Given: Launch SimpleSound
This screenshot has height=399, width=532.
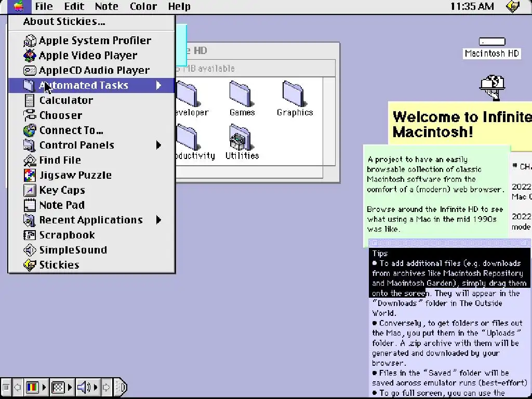Looking at the screenshot, I should 91,249.
